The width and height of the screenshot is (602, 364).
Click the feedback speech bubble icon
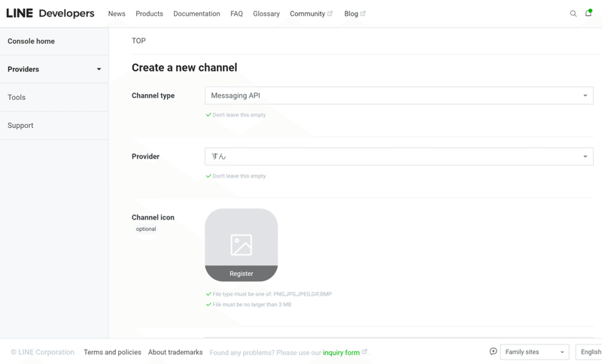493,351
